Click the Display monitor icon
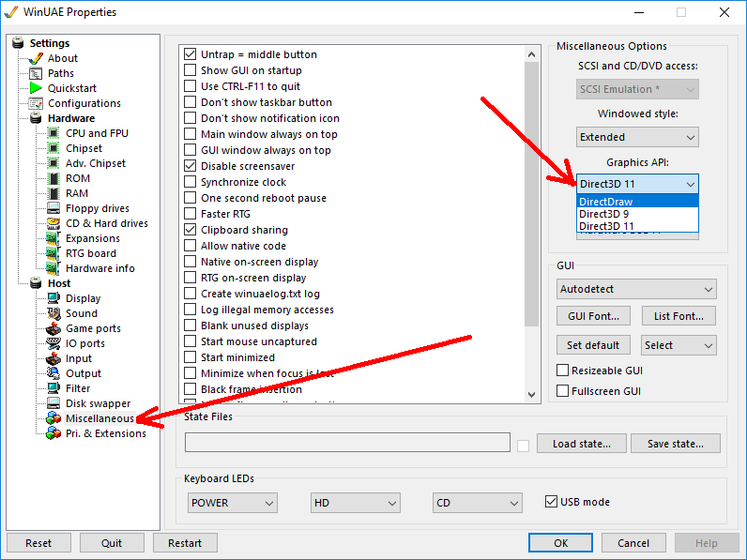This screenshot has height=560, width=747. click(53, 298)
